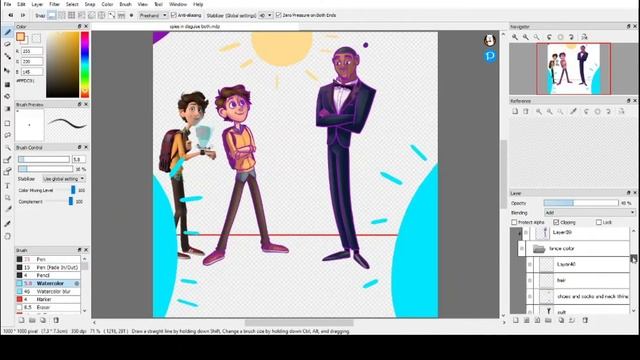
Task: Select the Watercolor blur brush
Action: pos(48,291)
